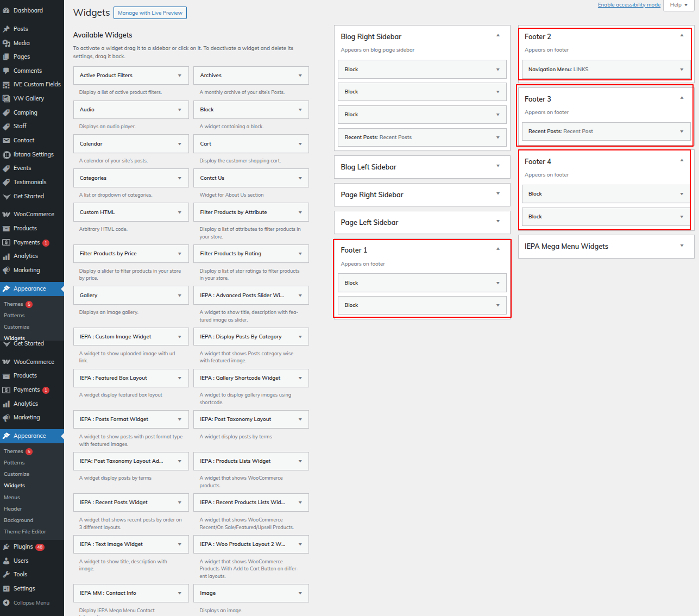Collapse the Footer 1 widget area

coord(498,249)
